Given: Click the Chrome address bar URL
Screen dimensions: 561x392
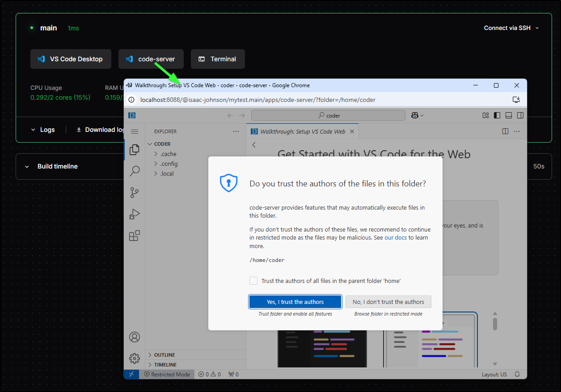Looking at the screenshot, I should point(258,100).
